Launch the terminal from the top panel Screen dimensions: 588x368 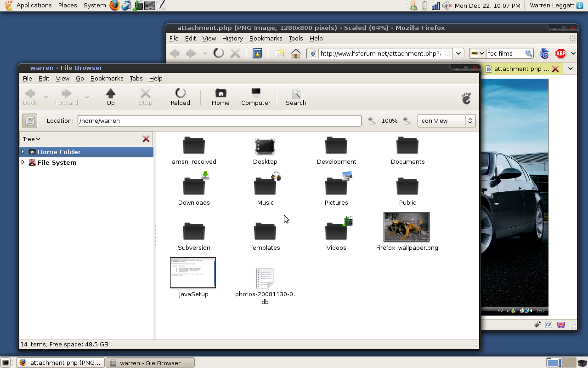coord(150,6)
